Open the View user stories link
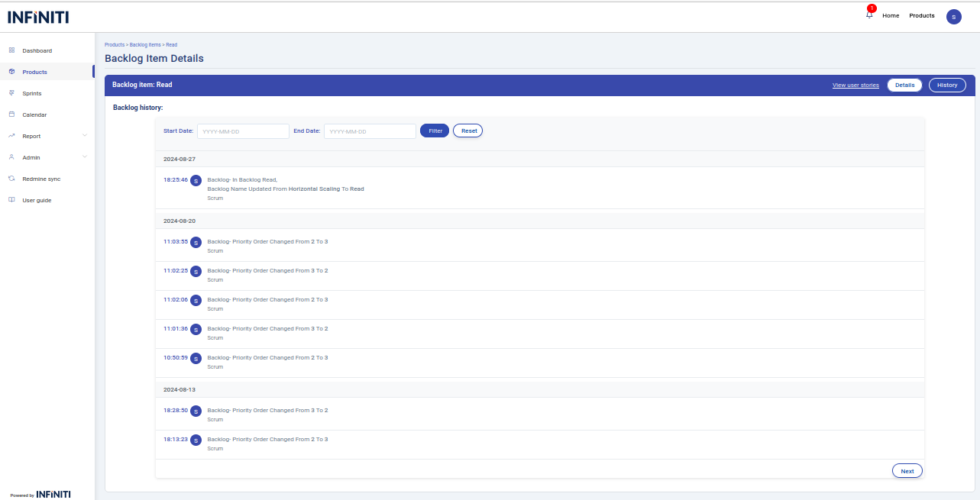Screen dimensions: 980x500 pos(855,85)
